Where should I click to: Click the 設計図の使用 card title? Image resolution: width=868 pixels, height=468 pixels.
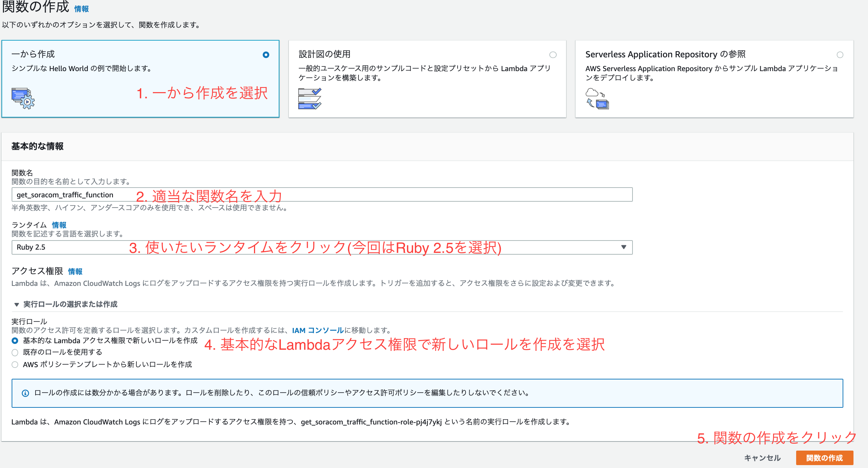point(324,54)
